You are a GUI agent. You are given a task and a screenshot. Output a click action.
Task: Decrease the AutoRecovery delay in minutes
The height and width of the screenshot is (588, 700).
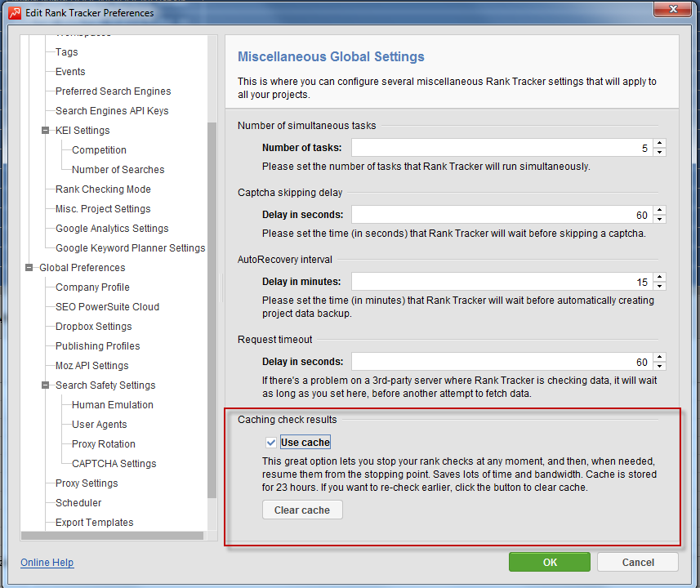coord(659,286)
